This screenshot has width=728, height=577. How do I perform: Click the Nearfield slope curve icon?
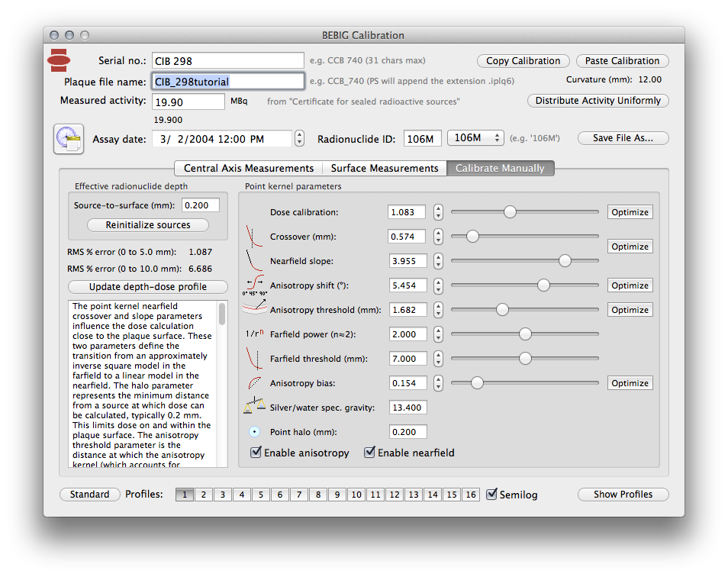pyautogui.click(x=256, y=260)
